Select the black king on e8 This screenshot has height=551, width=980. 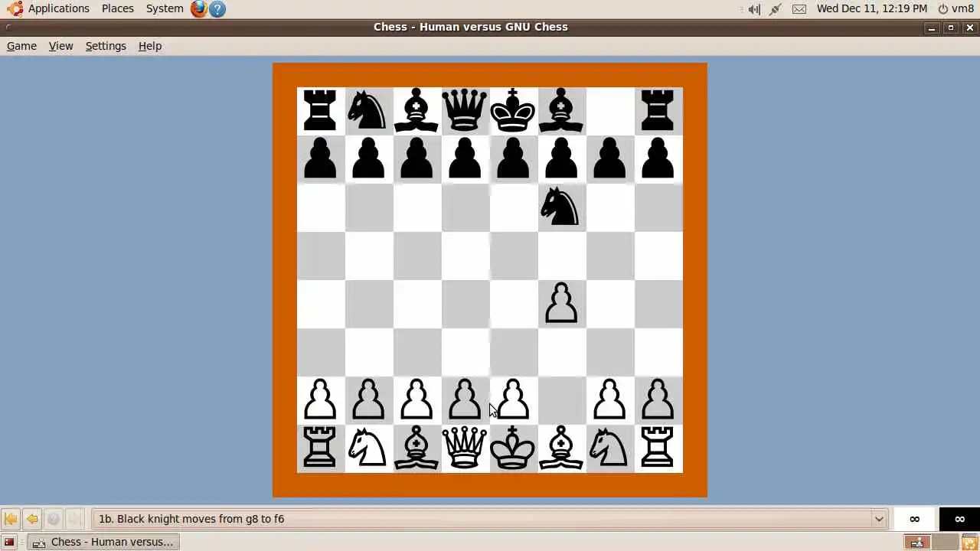click(513, 111)
